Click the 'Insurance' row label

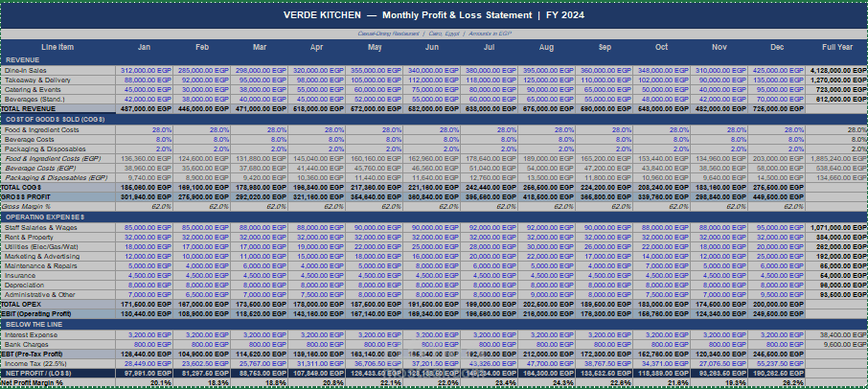click(58, 276)
